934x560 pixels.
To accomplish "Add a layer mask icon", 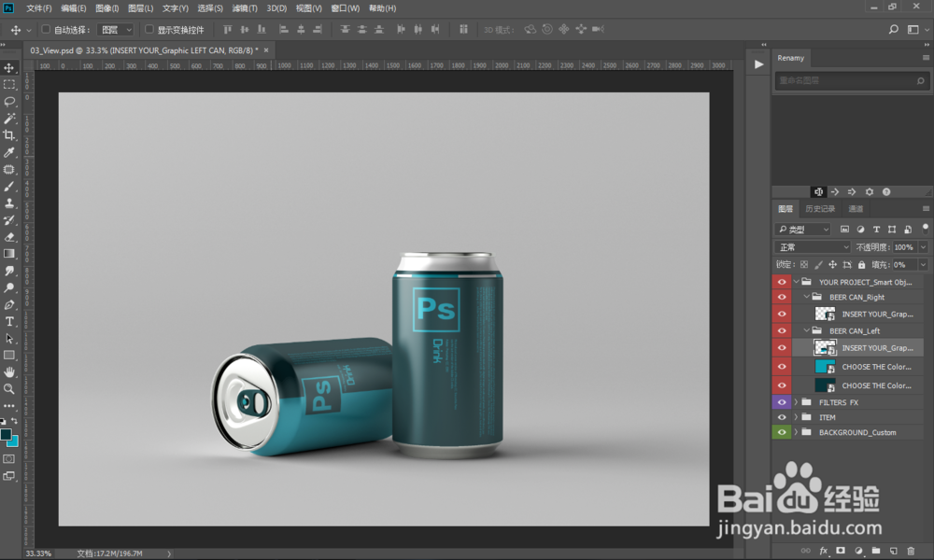I will pyautogui.click(x=841, y=551).
